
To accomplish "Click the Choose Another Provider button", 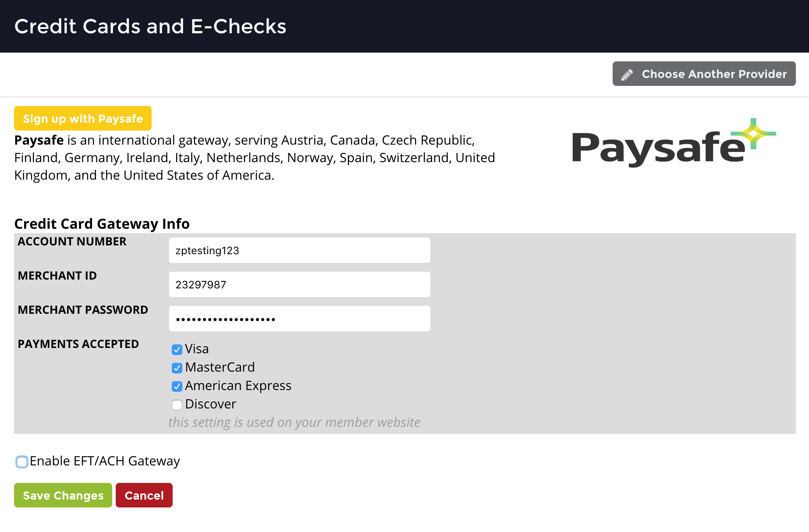I will [x=704, y=74].
